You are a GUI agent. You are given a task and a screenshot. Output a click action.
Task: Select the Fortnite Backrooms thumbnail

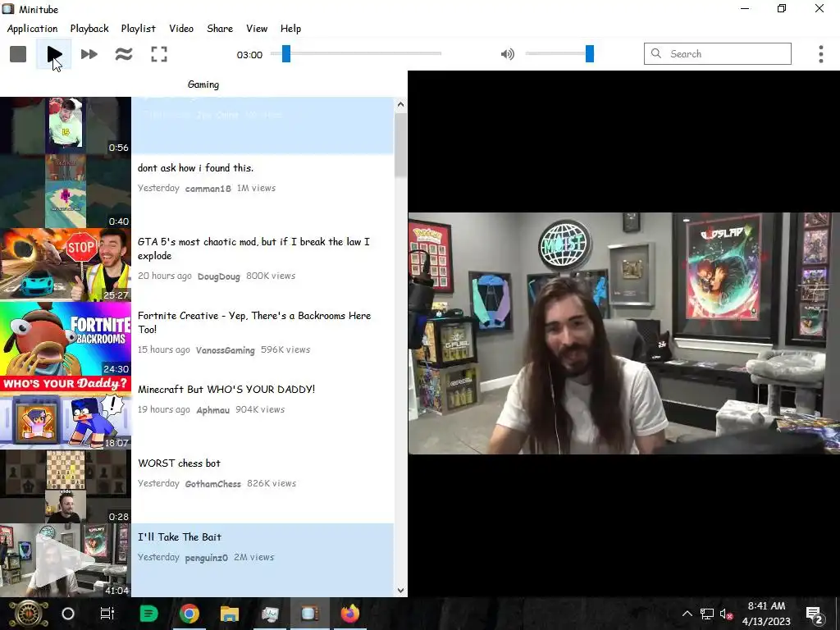(66, 339)
